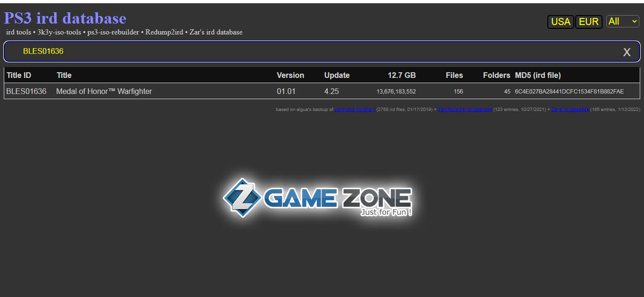Click the MD5 hash of BLES01636
The image size is (644, 297).
pos(569,92)
